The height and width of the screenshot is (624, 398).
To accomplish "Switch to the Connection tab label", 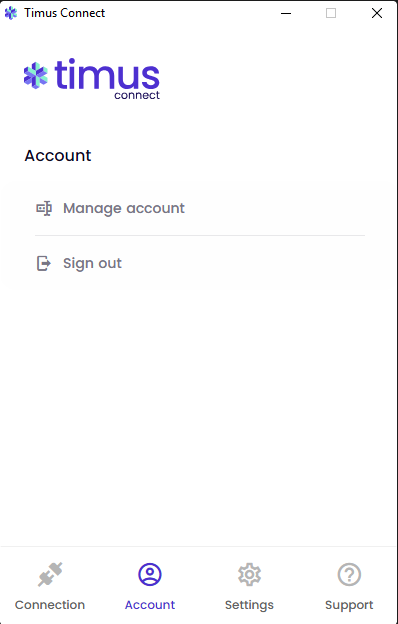I will (50, 605).
